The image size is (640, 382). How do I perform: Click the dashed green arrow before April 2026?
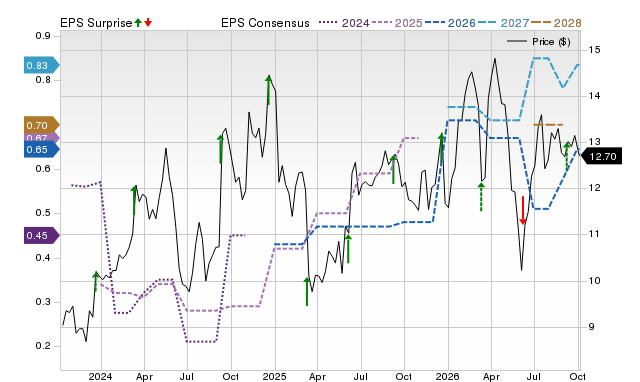(481, 197)
